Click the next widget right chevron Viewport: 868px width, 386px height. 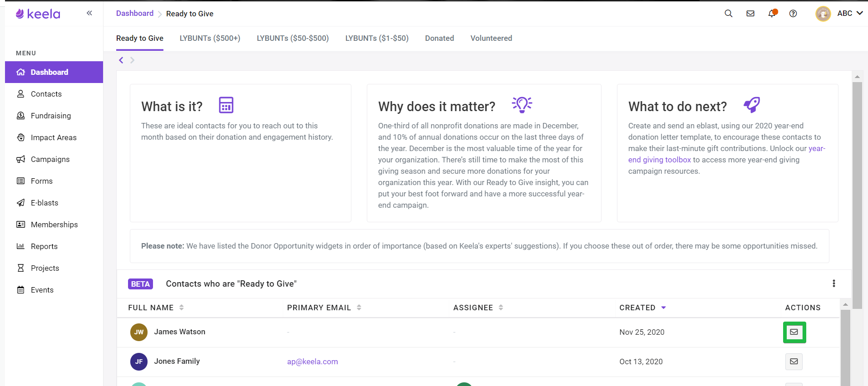[132, 60]
